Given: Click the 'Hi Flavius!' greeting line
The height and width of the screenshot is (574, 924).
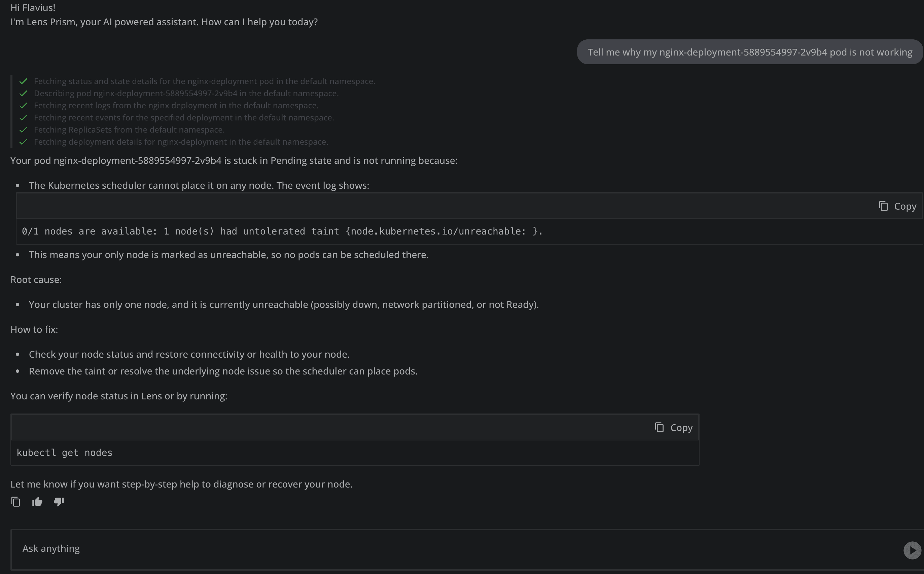Looking at the screenshot, I should [x=33, y=8].
